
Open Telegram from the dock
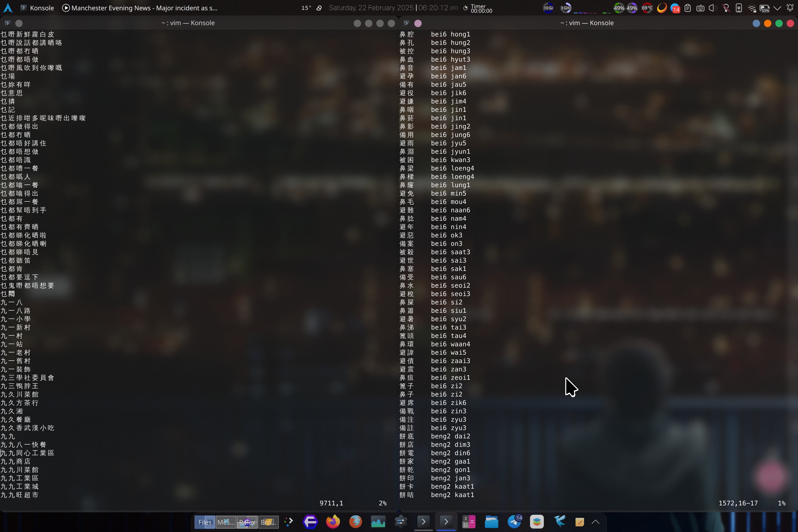(514, 522)
